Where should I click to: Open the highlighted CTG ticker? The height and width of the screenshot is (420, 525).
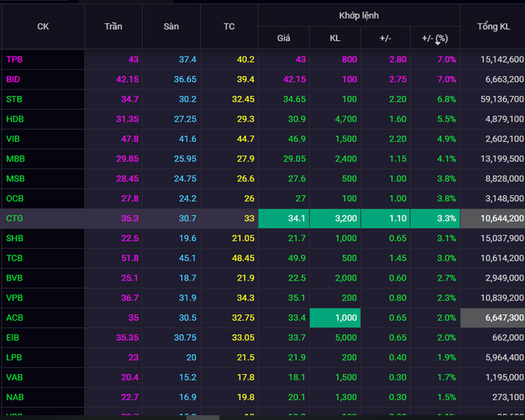click(15, 218)
